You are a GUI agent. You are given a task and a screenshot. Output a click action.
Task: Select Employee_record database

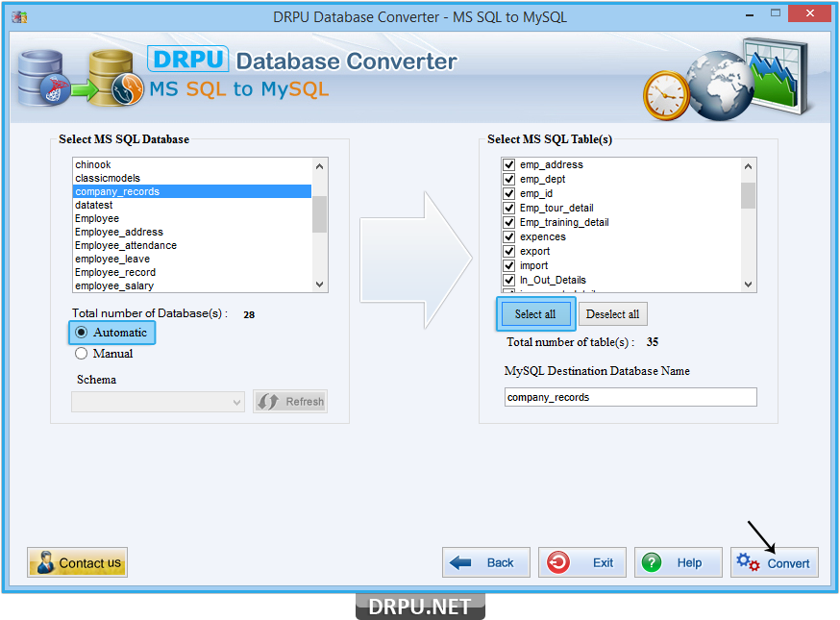(x=192, y=272)
